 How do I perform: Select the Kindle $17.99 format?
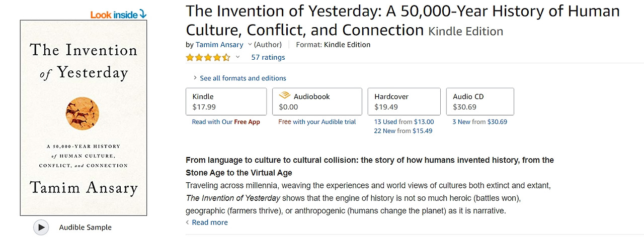226,101
